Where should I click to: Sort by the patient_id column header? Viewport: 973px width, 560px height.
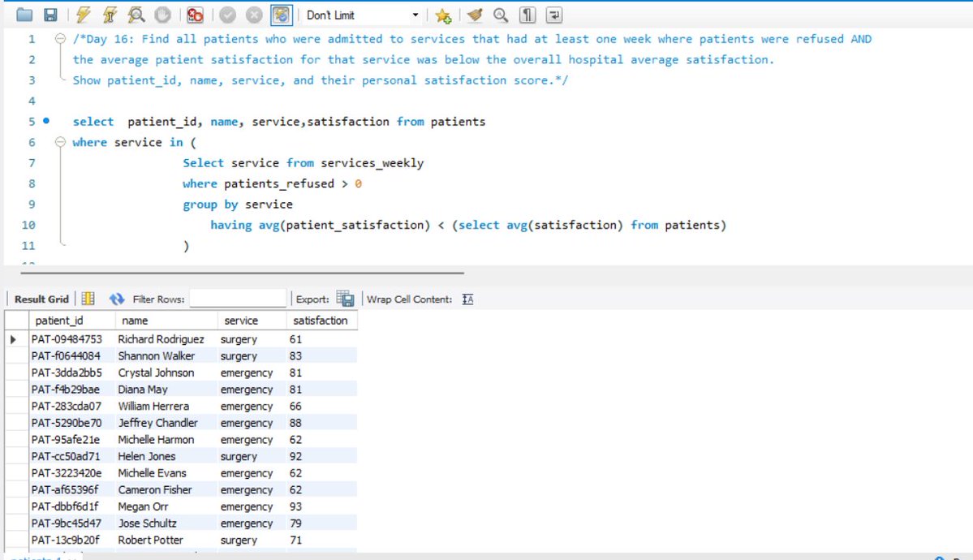coord(72,321)
